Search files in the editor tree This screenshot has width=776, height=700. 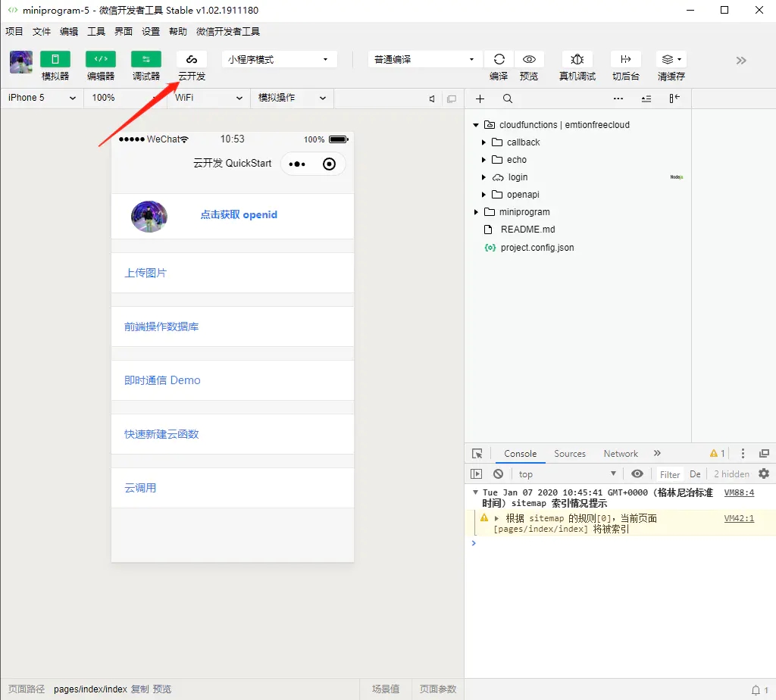point(507,99)
